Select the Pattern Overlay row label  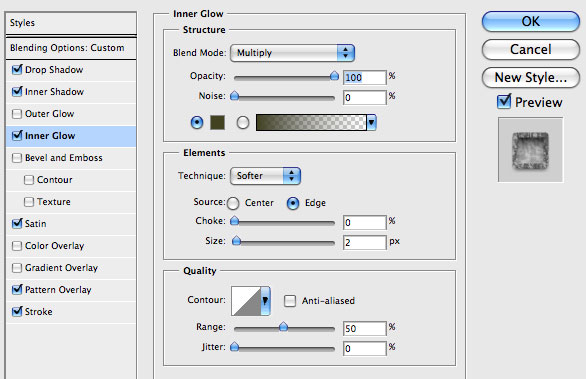pyautogui.click(x=58, y=290)
